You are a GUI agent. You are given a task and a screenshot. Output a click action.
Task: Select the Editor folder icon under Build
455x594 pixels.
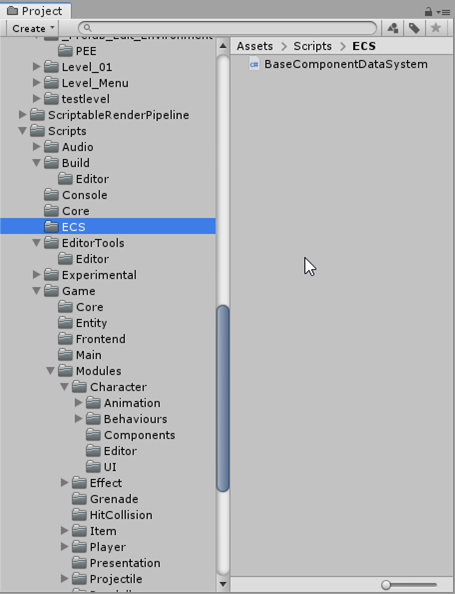tap(65, 179)
